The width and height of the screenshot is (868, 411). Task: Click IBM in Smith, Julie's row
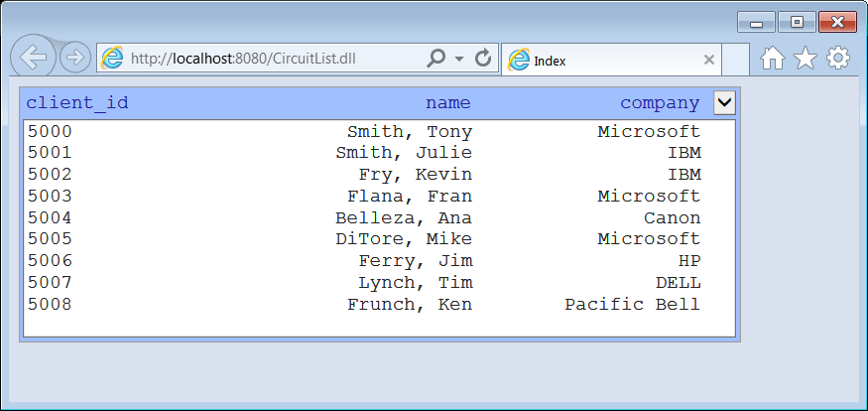click(x=684, y=153)
